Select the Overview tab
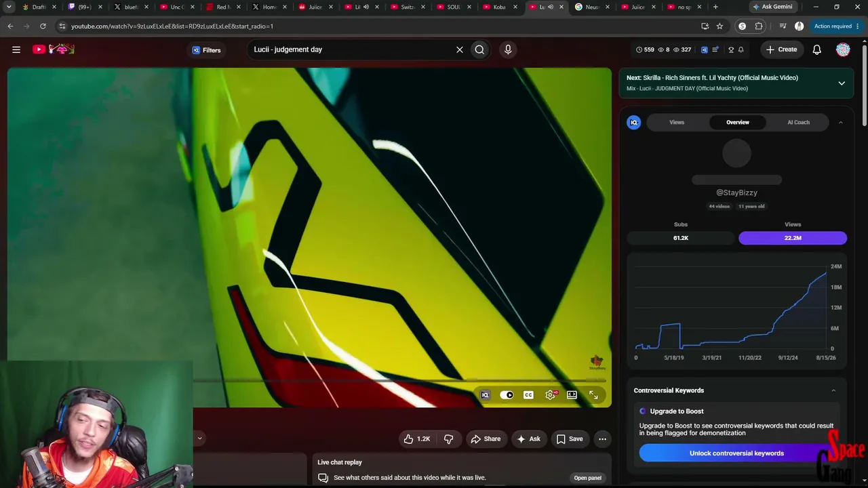The height and width of the screenshot is (488, 868). pos(738,122)
